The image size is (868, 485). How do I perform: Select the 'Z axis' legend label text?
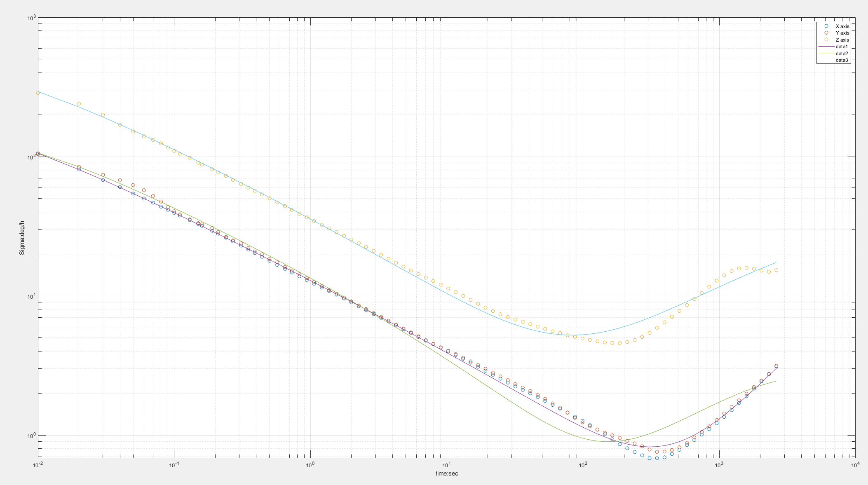tap(842, 40)
